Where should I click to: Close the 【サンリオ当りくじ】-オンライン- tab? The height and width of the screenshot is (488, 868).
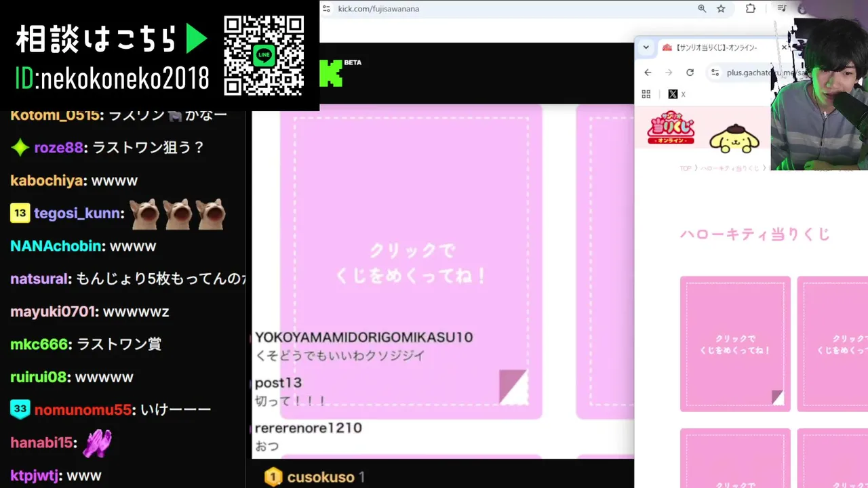[x=784, y=47]
